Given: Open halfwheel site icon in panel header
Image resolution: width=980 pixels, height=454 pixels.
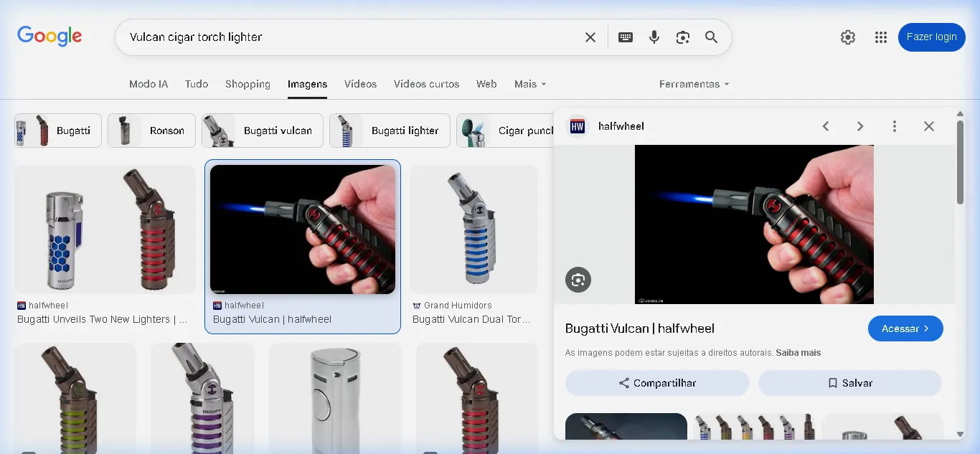Looking at the screenshot, I should tap(578, 126).
